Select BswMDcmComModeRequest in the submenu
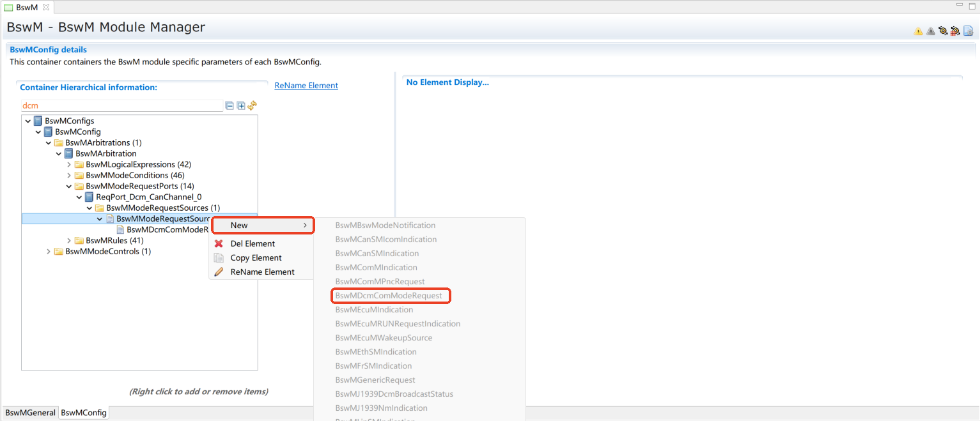The height and width of the screenshot is (421, 980). point(389,296)
